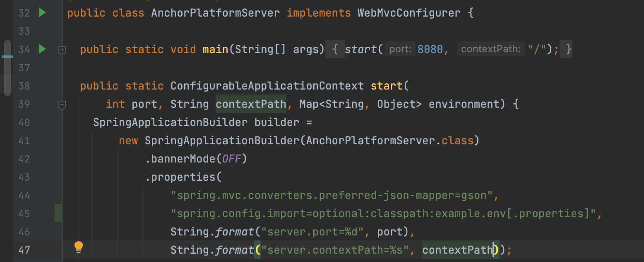Click the 8080 port value
Viewport: 644px width, 262px height.
[x=430, y=49]
